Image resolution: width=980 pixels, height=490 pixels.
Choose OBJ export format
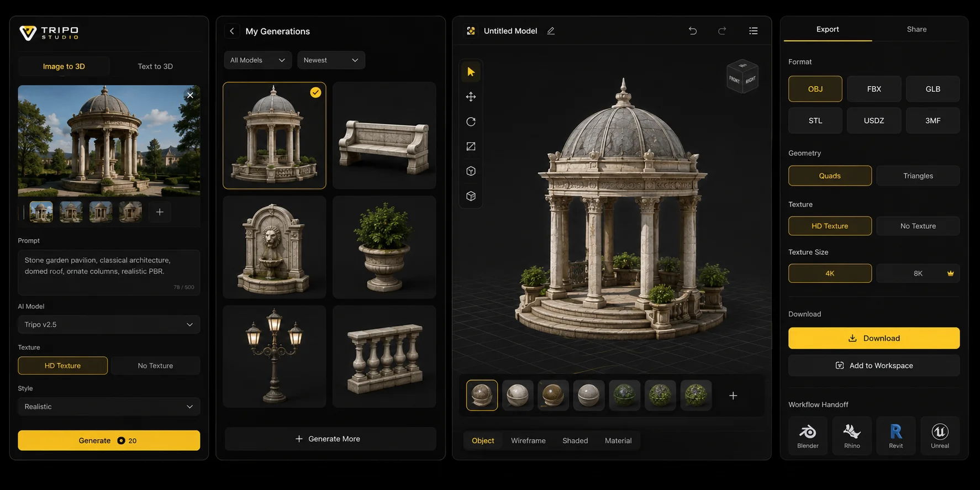[x=815, y=89]
